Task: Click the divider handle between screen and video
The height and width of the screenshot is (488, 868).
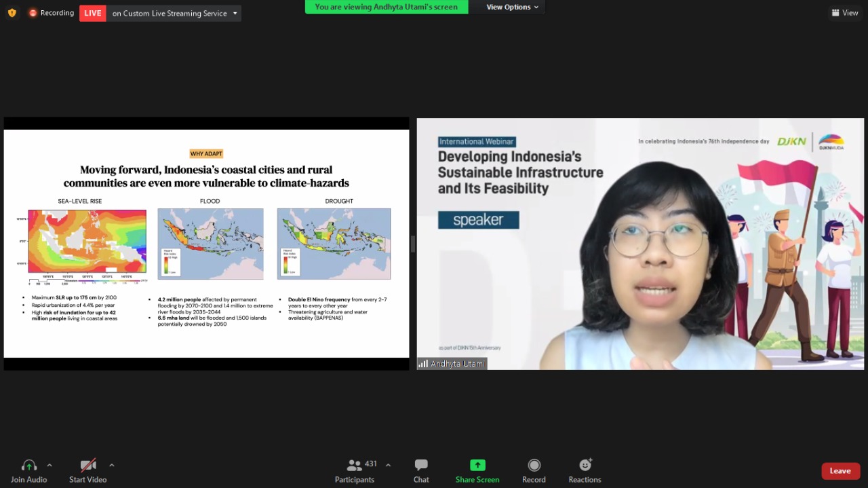Action: click(412, 244)
